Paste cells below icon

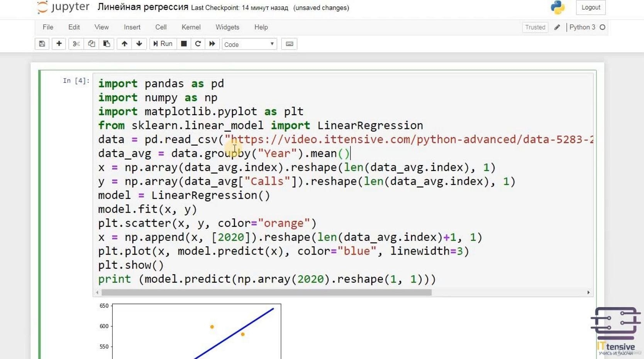tap(106, 44)
